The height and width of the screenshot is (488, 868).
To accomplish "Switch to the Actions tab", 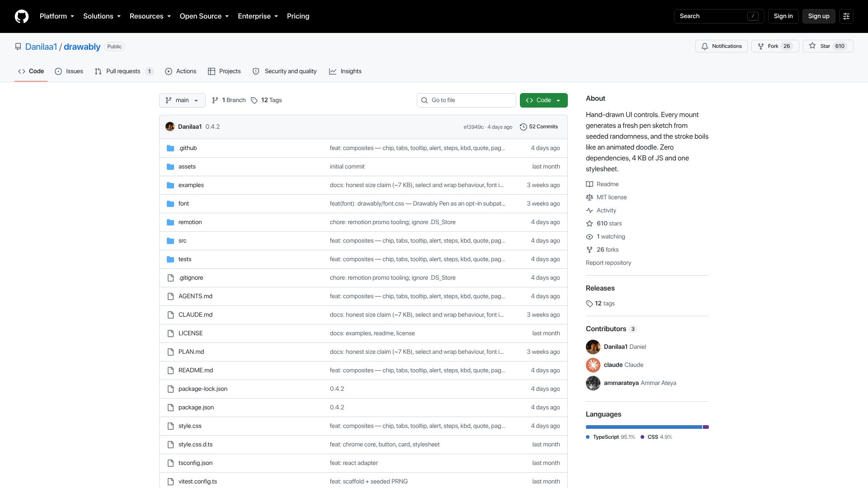I will 180,71.
